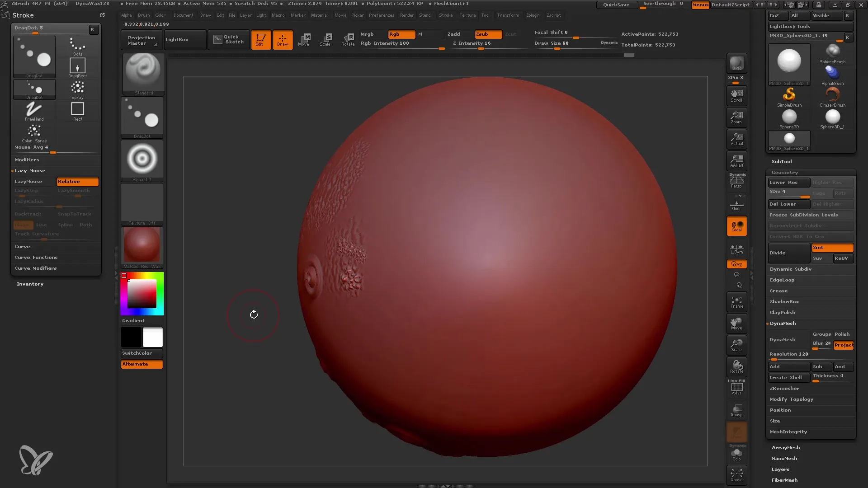Switch to Move mode in top toolbar
The image size is (868, 488).
(x=304, y=40)
